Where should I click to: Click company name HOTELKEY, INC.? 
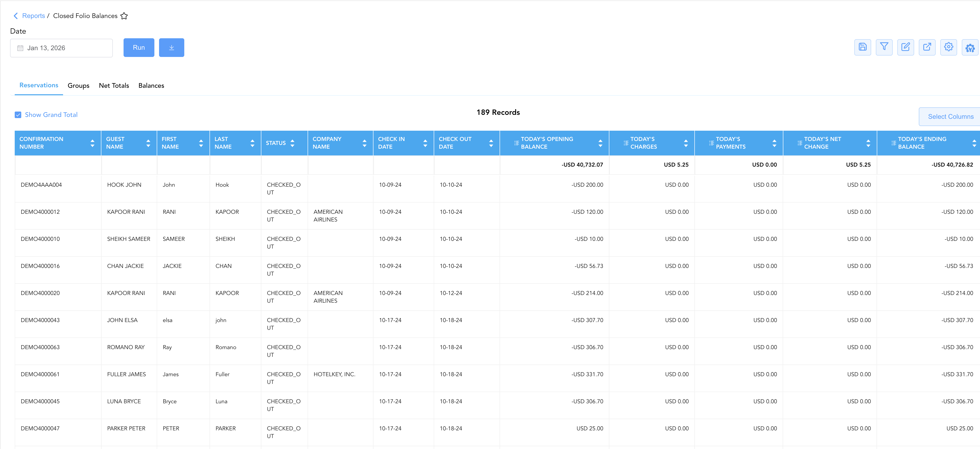point(334,374)
